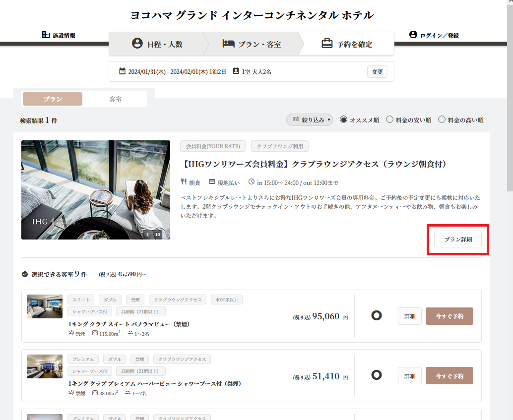Open the 絞り込み filter dropdown
513x420 pixels.
coord(310,120)
